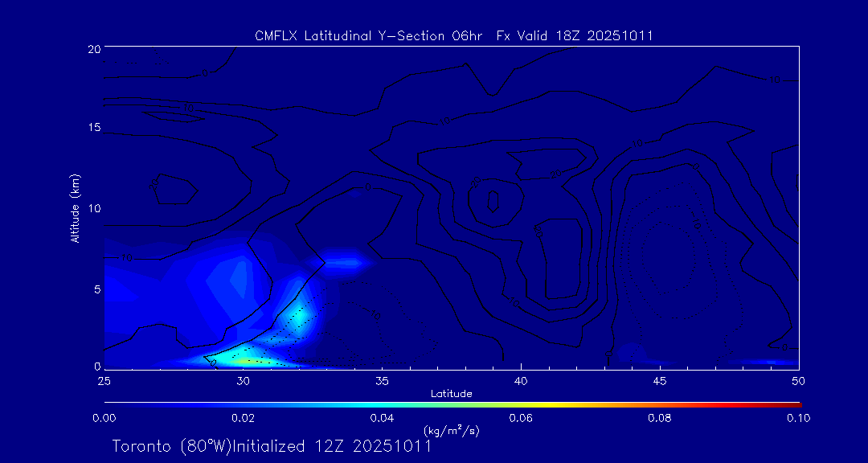Click color bar label 0.00
This screenshot has height=463, width=868.
click(x=104, y=418)
